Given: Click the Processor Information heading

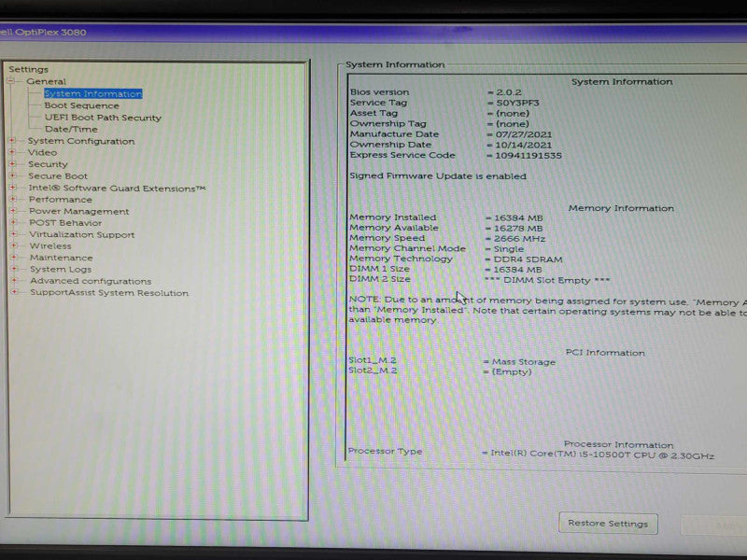Looking at the screenshot, I should (618, 445).
